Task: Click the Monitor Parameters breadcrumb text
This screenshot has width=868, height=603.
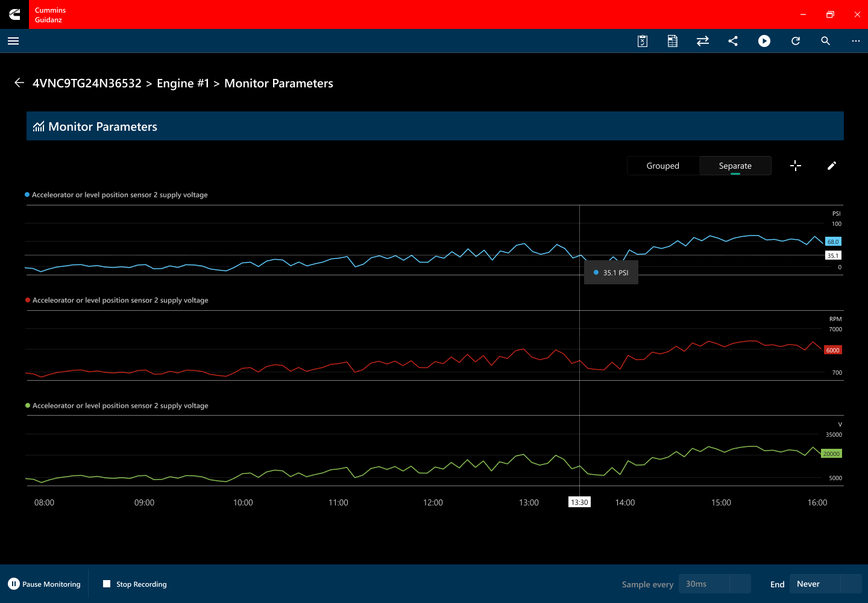Action: [278, 83]
